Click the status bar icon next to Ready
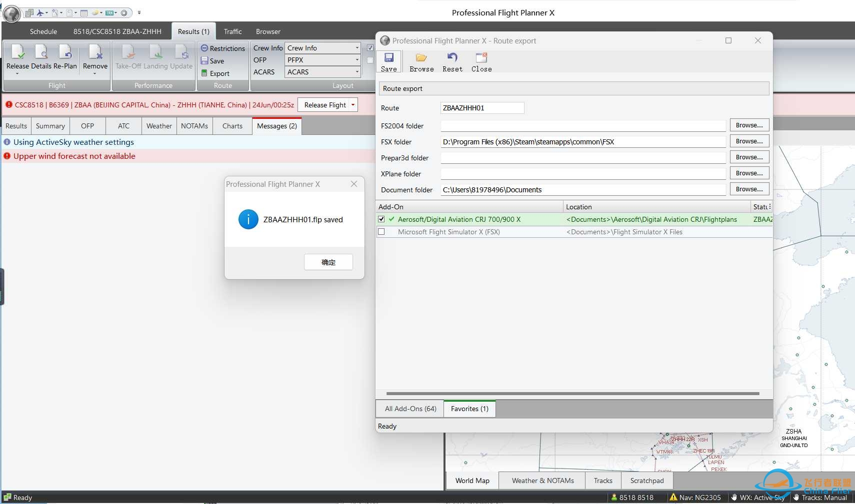855x504 pixels. [x=7, y=497]
